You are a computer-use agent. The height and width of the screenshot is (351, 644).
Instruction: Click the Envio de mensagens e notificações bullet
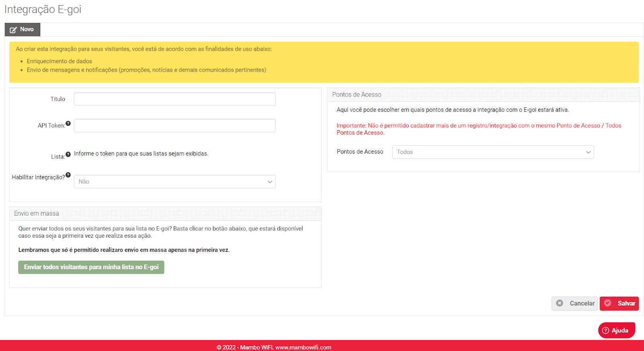pyautogui.click(x=147, y=70)
